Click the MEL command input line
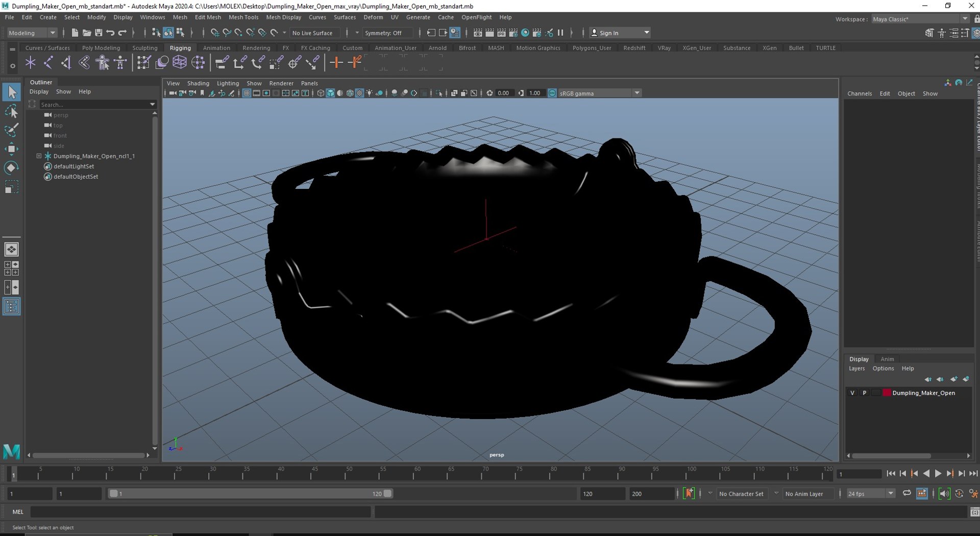980x536 pixels. tap(201, 511)
